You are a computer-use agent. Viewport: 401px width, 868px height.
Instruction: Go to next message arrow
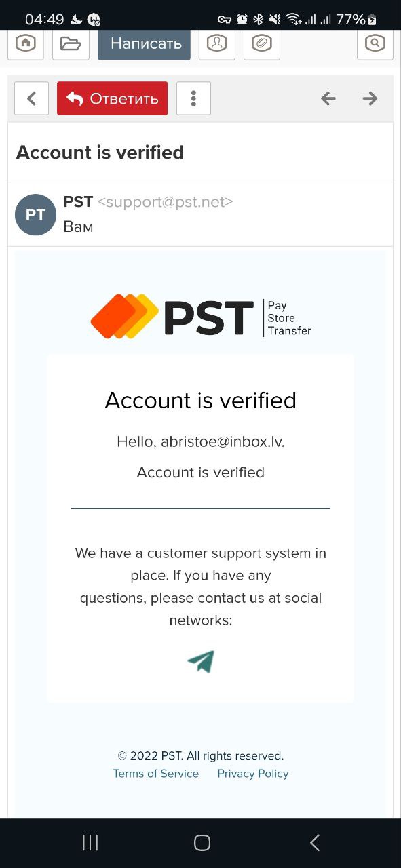pyautogui.click(x=370, y=98)
